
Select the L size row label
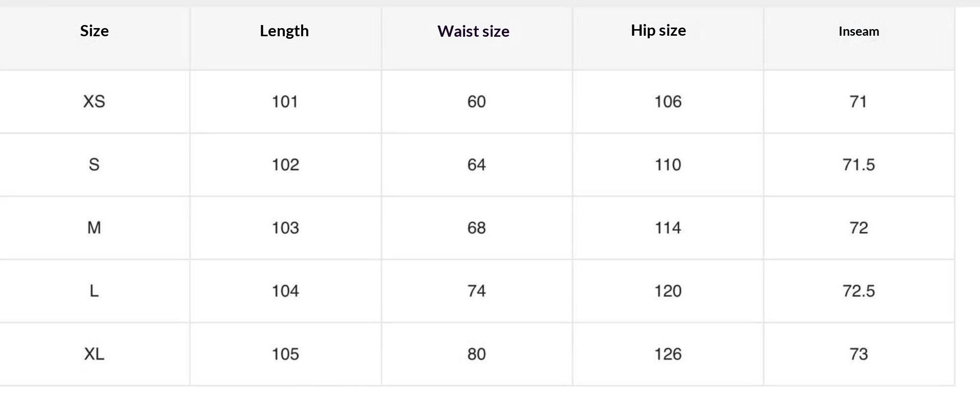tap(94, 291)
